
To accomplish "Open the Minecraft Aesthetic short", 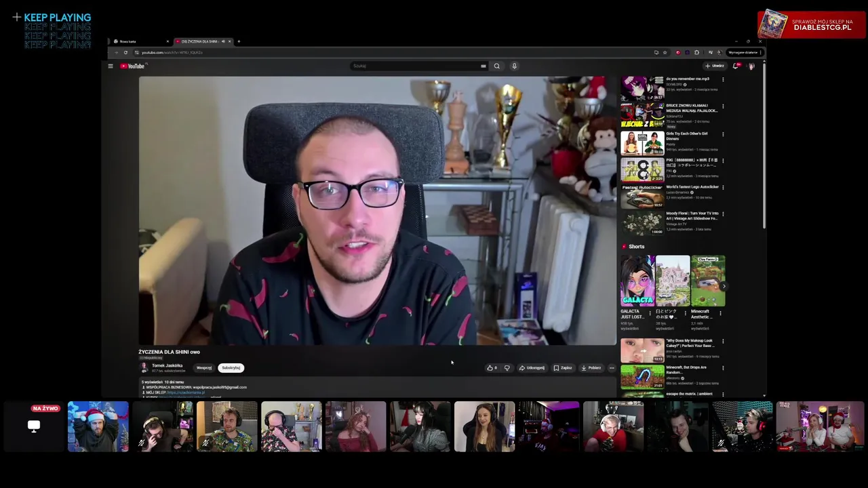I will coord(708,281).
